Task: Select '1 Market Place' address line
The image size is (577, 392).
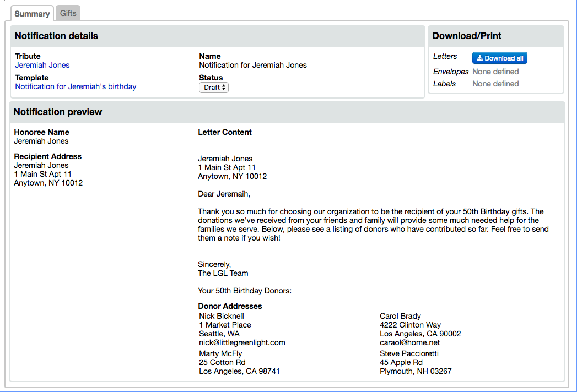Action: point(225,325)
